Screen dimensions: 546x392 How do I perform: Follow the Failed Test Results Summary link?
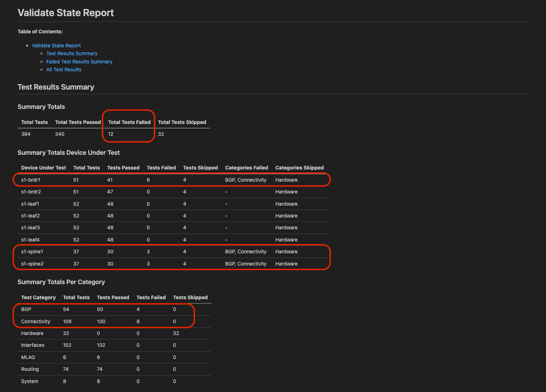[x=79, y=62]
